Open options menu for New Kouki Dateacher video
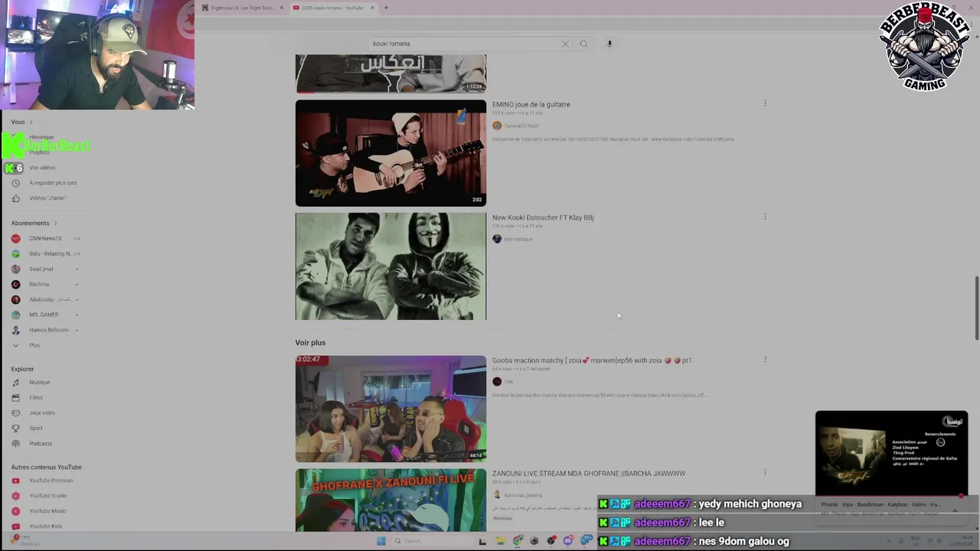 pyautogui.click(x=765, y=217)
